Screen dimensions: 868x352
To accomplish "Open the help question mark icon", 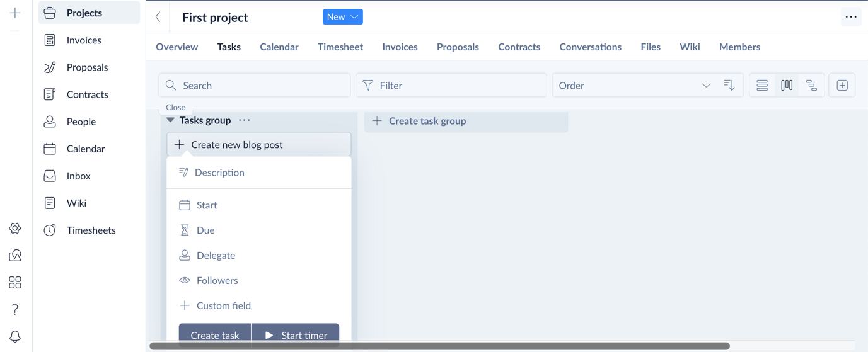I will click(15, 309).
